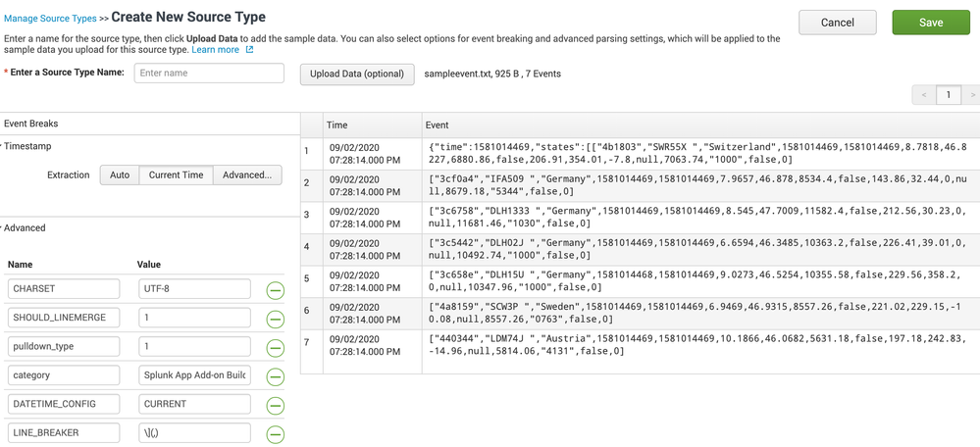Save the new source type
This screenshot has height=447, width=980.
(x=930, y=23)
